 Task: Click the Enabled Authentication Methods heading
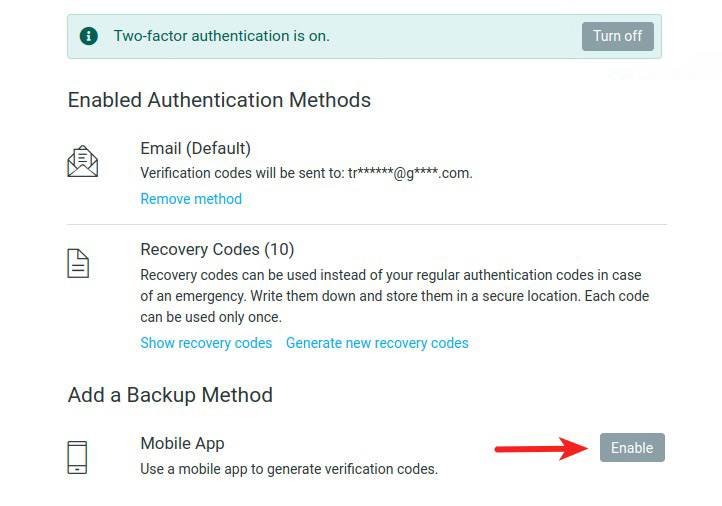coord(219,100)
